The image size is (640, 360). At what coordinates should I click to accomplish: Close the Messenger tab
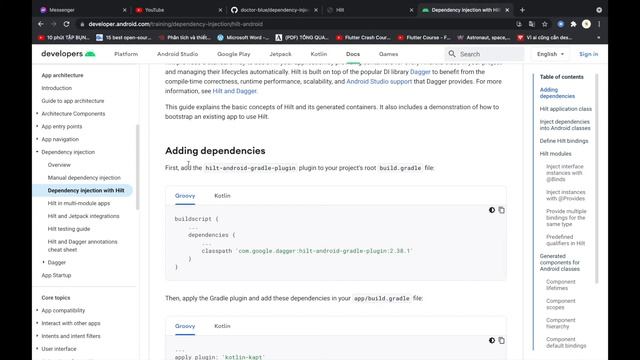124,10
